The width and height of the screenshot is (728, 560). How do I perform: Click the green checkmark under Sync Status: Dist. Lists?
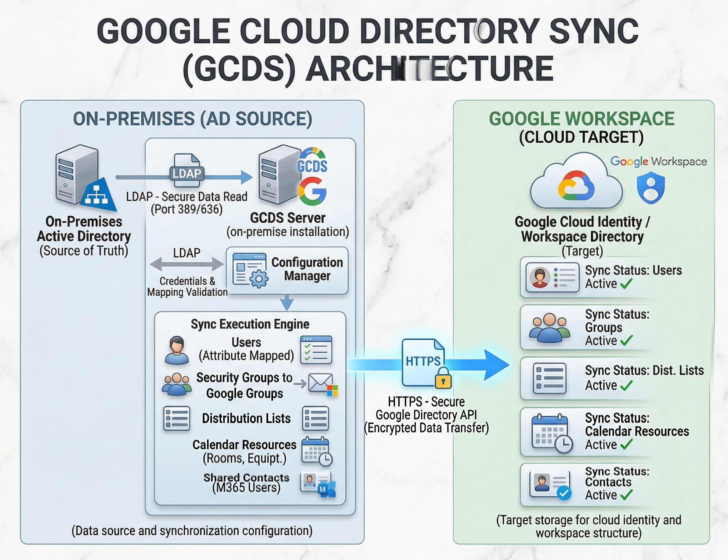pyautogui.click(x=626, y=385)
